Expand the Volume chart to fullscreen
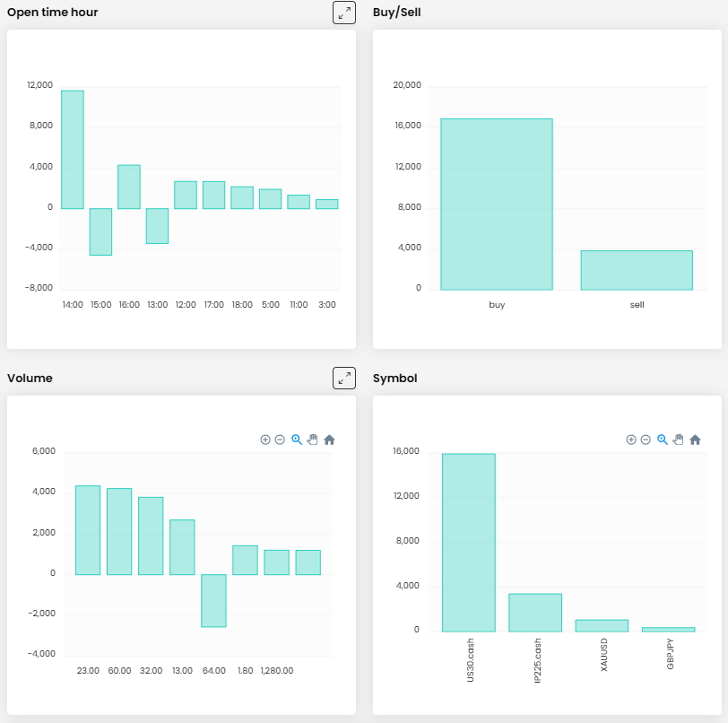Viewport: 728px width, 723px height. 344,378
